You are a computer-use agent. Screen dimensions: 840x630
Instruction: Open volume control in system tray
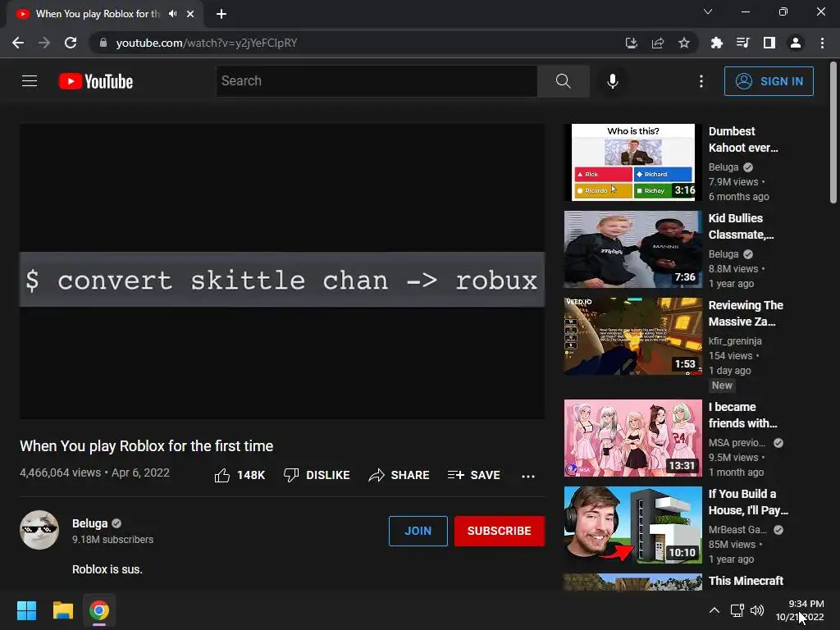click(x=757, y=610)
